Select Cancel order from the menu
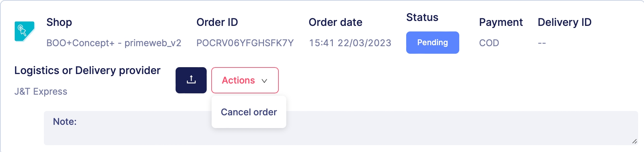644x152 pixels. tap(249, 112)
